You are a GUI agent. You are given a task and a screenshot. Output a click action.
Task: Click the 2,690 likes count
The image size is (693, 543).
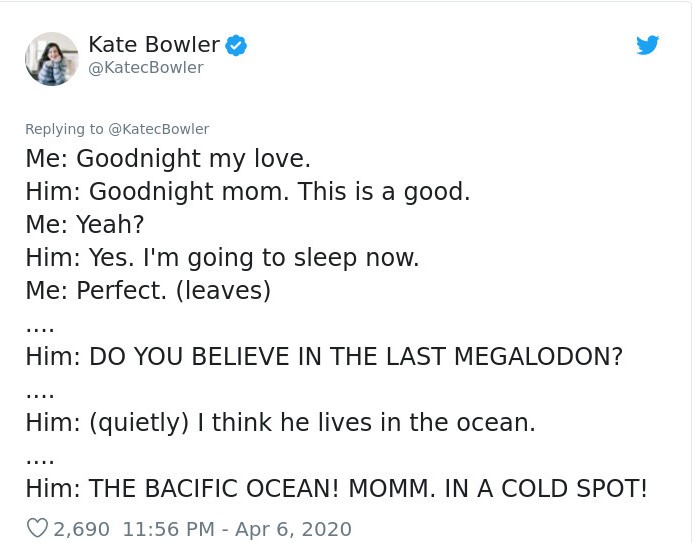[81, 528]
